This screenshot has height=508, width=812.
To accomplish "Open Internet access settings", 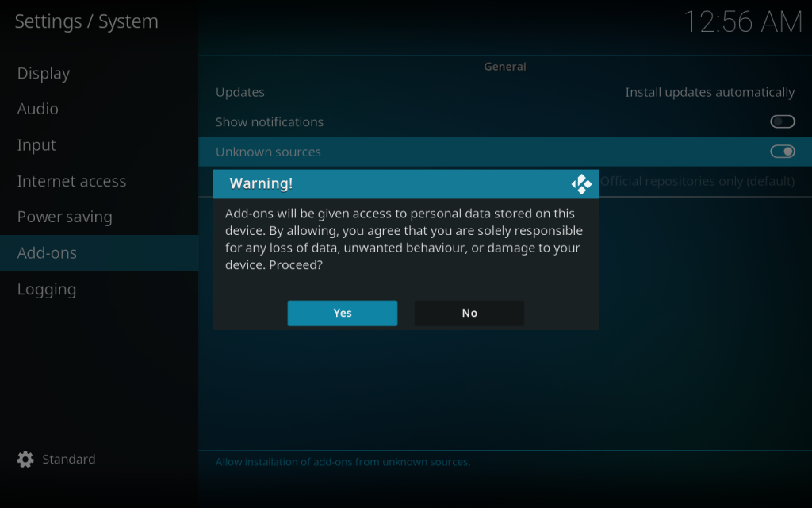I will click(x=71, y=181).
